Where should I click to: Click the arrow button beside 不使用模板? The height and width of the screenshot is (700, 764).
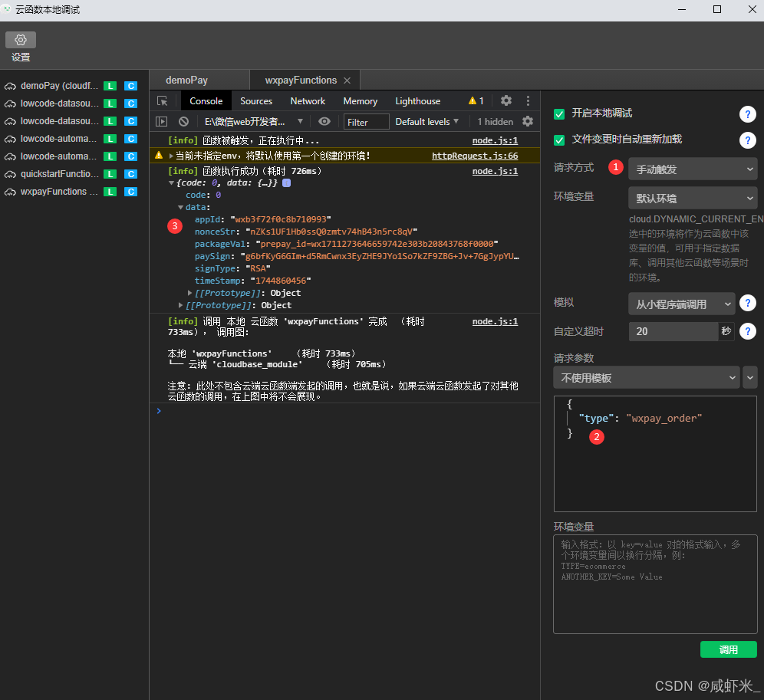pyautogui.click(x=750, y=377)
